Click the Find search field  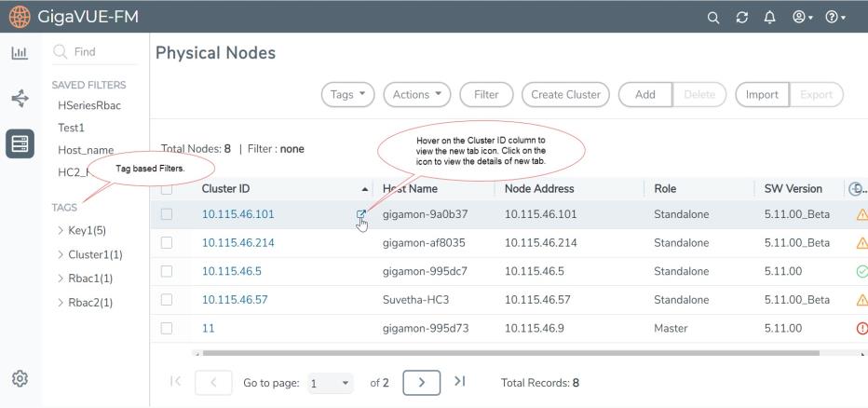(x=94, y=52)
